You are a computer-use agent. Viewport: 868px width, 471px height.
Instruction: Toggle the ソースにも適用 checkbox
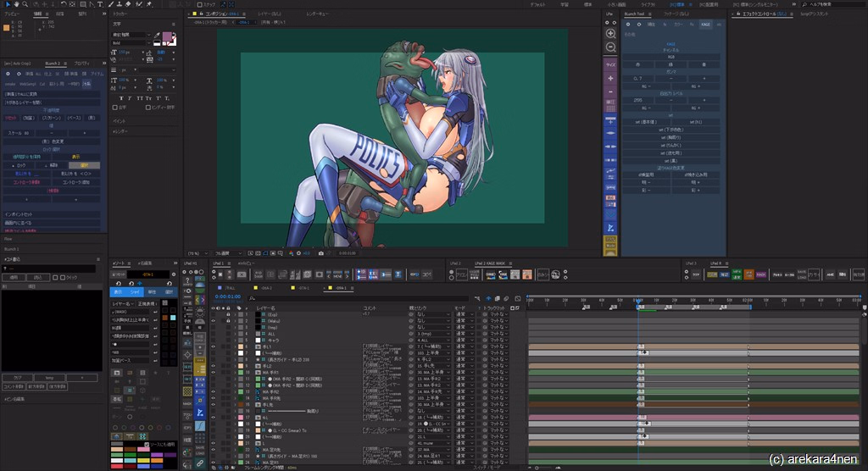tap(147, 445)
